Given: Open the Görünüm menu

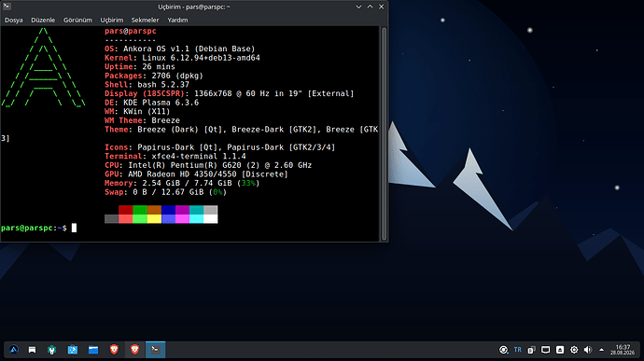Looking at the screenshot, I should coord(77,20).
